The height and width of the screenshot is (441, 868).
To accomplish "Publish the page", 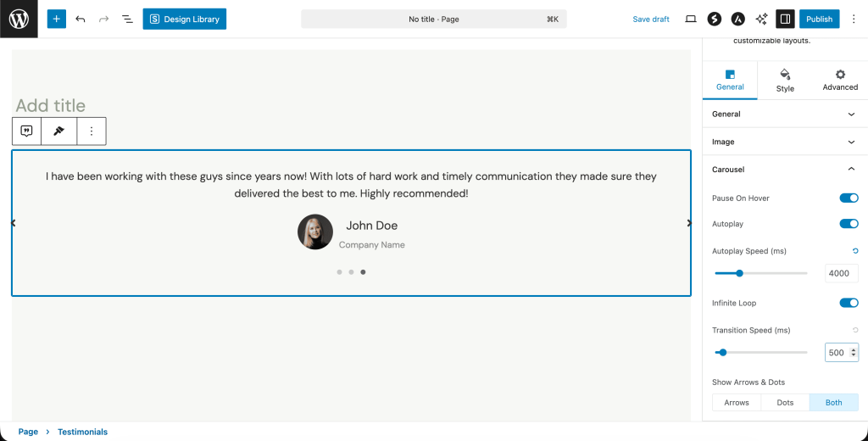I will point(820,19).
